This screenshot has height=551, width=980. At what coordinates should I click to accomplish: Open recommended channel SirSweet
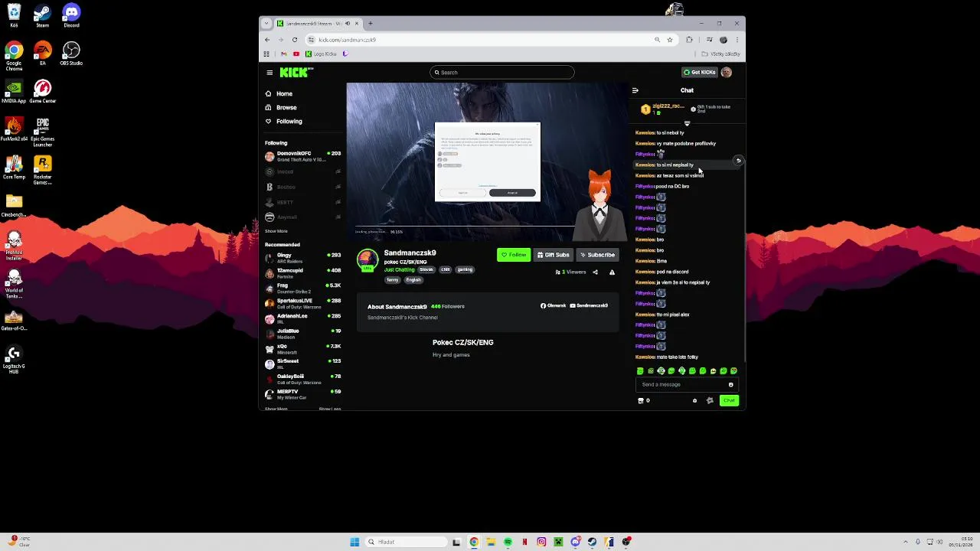click(x=302, y=364)
